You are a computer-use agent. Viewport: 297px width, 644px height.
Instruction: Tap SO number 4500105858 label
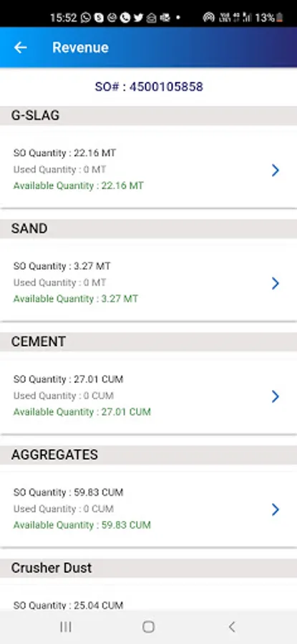click(149, 87)
